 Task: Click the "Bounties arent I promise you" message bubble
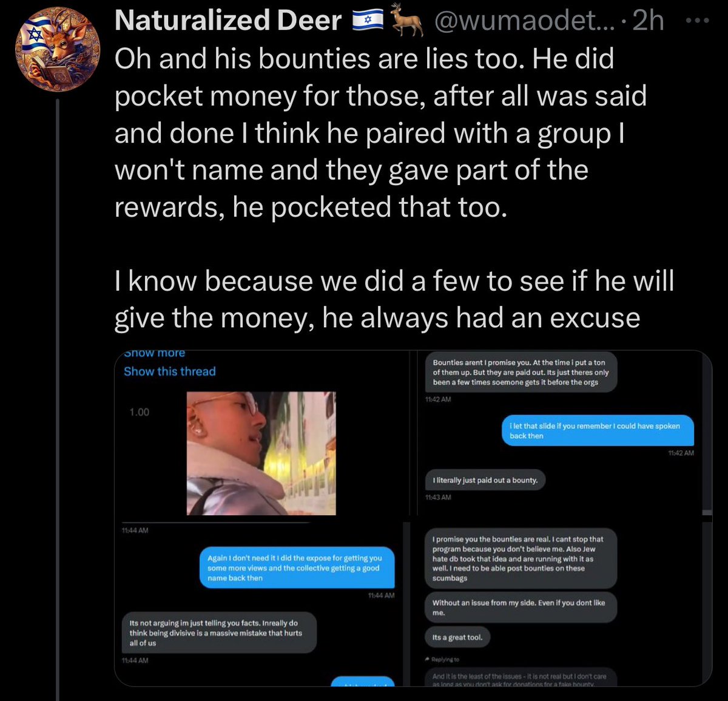pos(521,372)
